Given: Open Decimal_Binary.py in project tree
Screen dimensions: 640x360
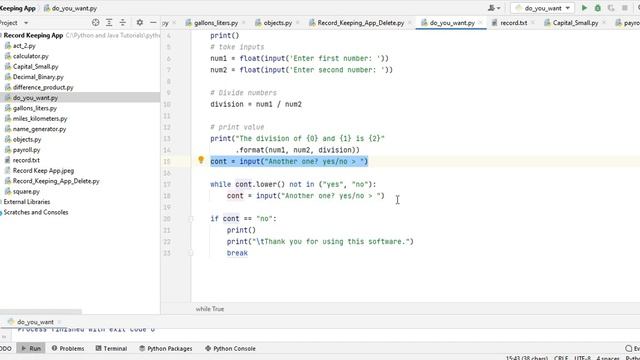Looking at the screenshot, I should click(x=38, y=77).
